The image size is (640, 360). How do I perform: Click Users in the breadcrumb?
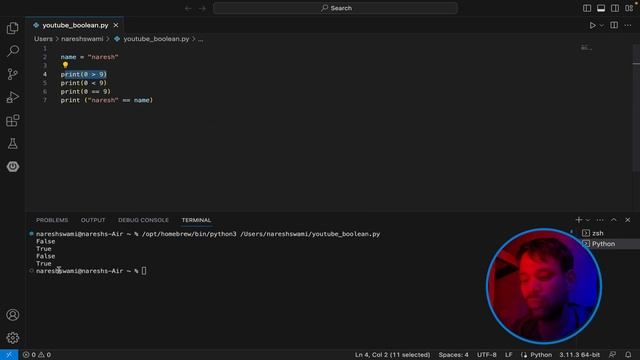point(43,39)
